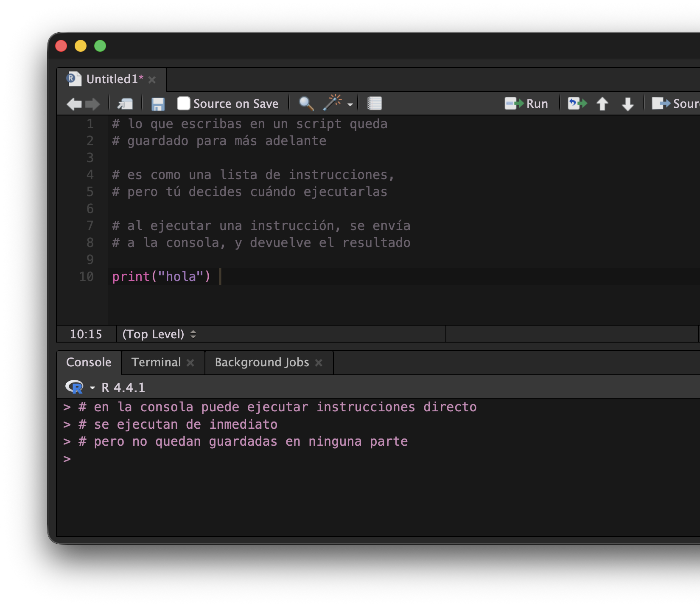
Task: Click the Re-run previous code region icon
Action: coord(577,104)
